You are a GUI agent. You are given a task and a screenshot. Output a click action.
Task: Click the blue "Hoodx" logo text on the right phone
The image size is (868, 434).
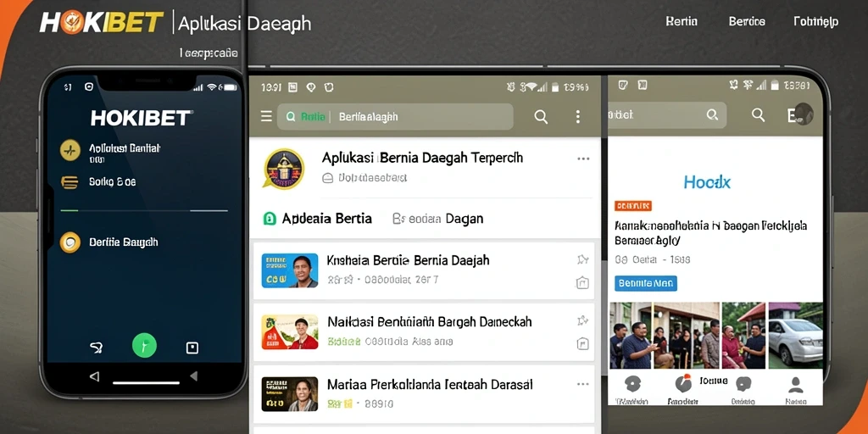tap(707, 181)
